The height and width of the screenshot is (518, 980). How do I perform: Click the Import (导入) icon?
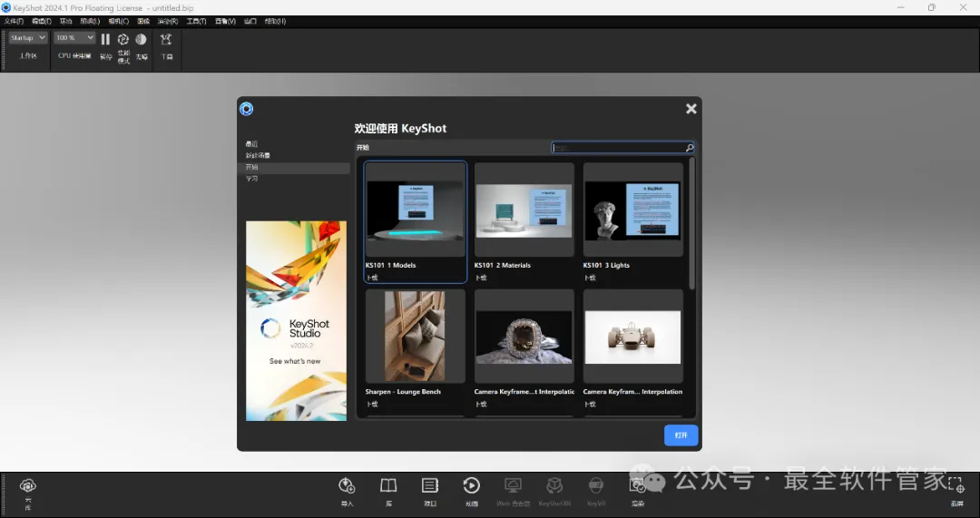[x=347, y=485]
